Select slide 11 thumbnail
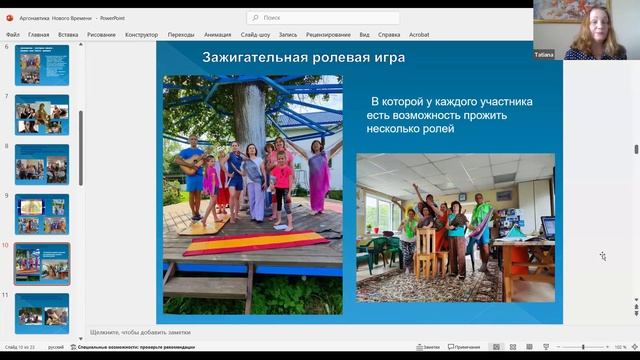This screenshot has width=640, height=360. (42, 313)
